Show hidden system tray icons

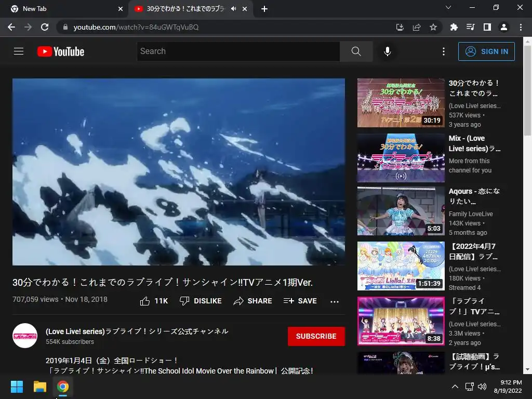click(x=455, y=387)
